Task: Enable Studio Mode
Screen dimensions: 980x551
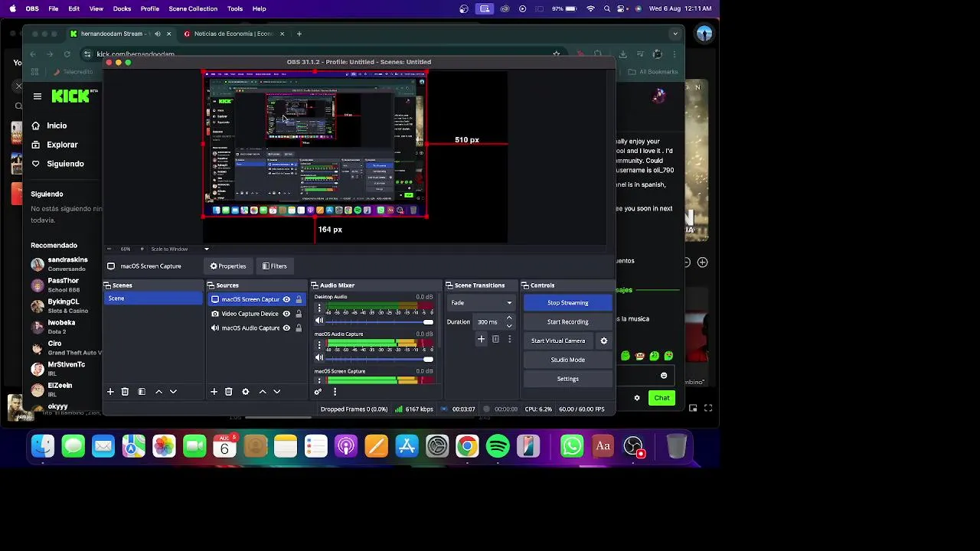Action: [567, 360]
